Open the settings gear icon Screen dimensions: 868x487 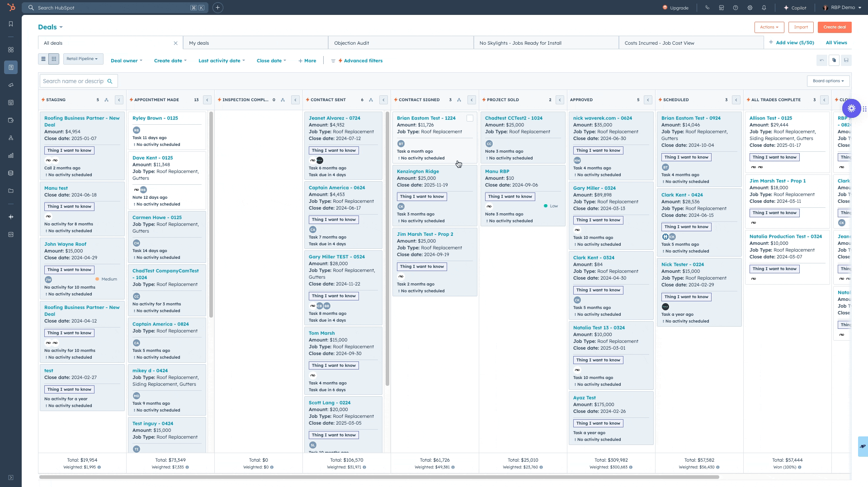[750, 8]
